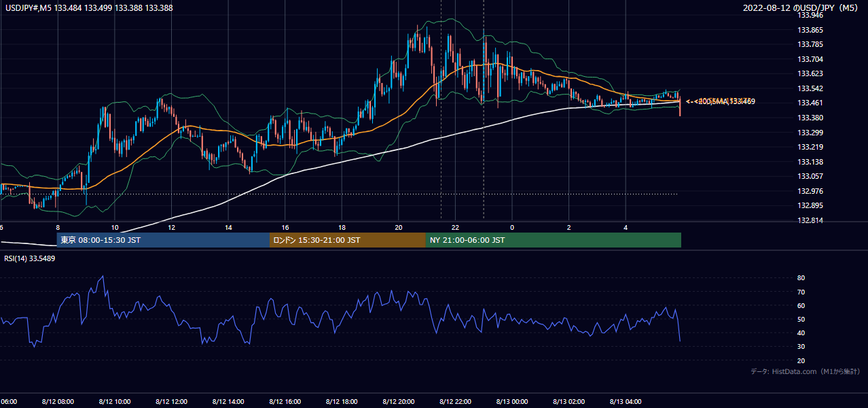Click the 132.895 price level label
868x408 pixels.
click(x=811, y=205)
